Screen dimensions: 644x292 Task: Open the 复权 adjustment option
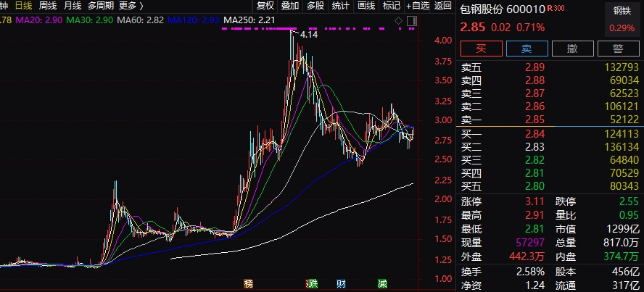point(265,6)
